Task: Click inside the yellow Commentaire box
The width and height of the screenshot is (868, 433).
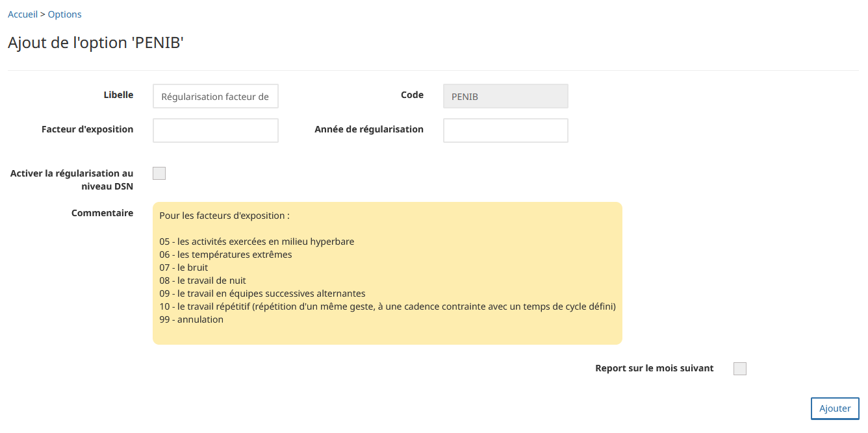Action: pyautogui.click(x=387, y=273)
